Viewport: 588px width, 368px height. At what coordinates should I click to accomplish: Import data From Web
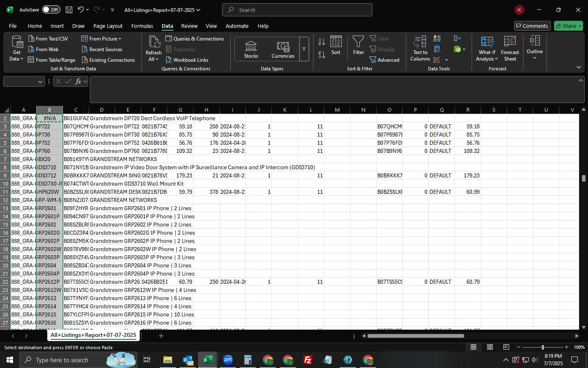[x=43, y=49]
